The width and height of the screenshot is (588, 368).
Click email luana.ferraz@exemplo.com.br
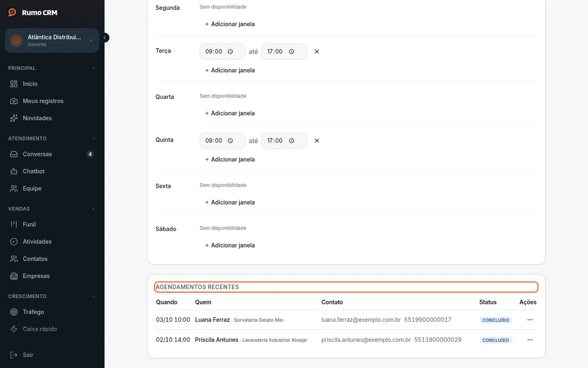coord(361,320)
